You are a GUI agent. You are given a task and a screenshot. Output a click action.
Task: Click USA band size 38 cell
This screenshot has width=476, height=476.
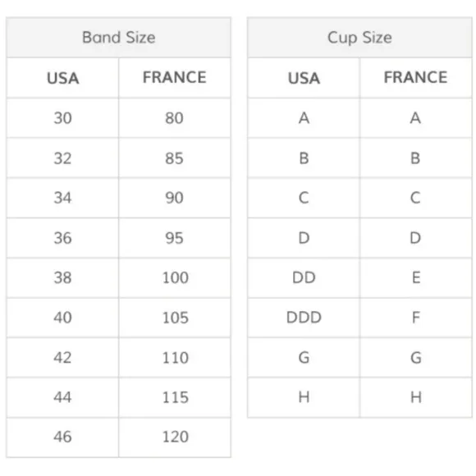click(x=62, y=277)
